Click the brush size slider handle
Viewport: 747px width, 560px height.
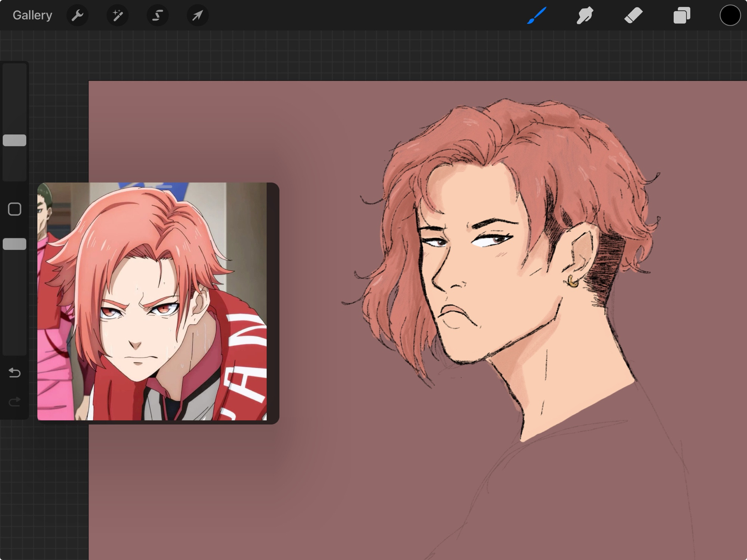tap(15, 140)
